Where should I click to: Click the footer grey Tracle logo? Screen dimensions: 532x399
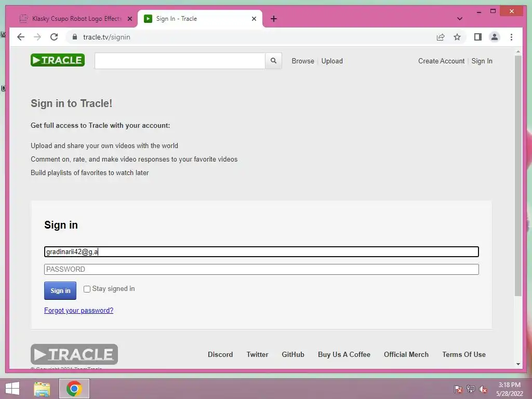pos(74,354)
